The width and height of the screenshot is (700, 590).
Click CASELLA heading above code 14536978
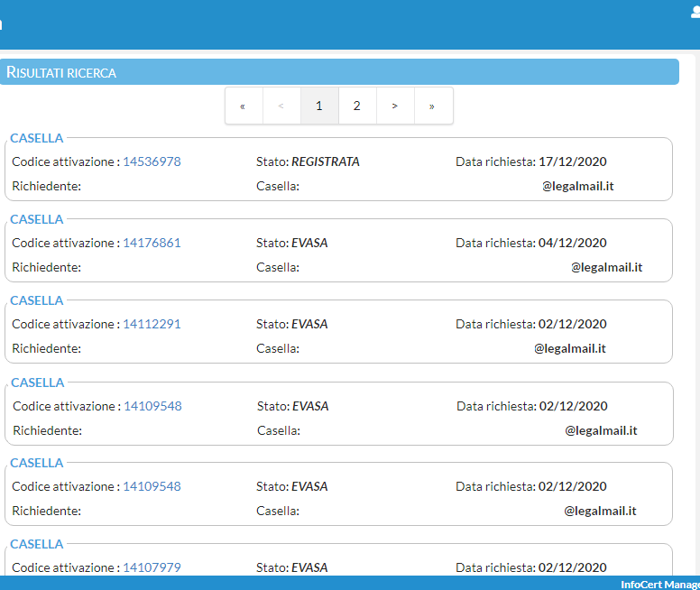click(x=37, y=138)
